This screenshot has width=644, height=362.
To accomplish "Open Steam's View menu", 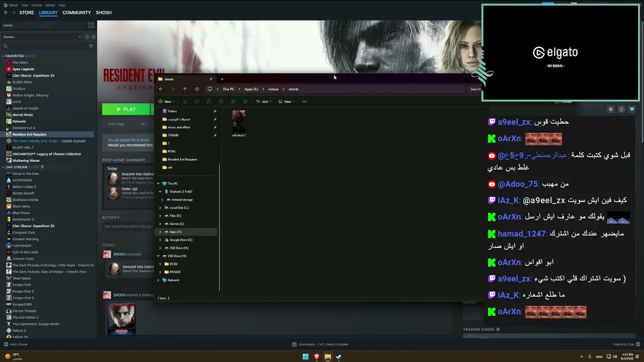I will pyautogui.click(x=25, y=5).
